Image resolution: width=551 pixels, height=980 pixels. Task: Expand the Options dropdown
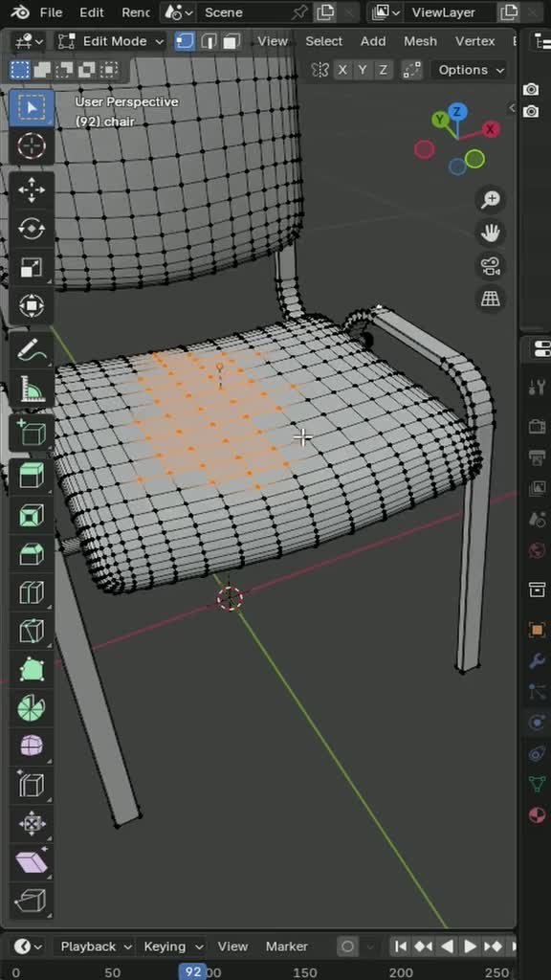click(x=471, y=70)
